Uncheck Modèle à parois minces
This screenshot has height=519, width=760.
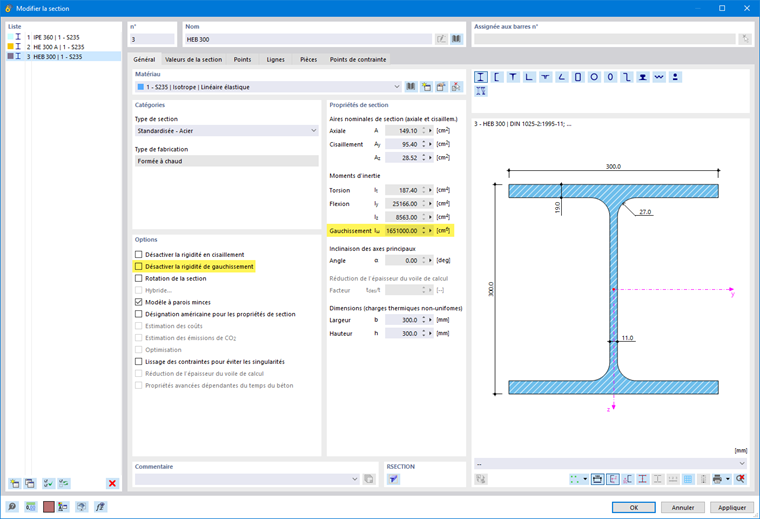pyautogui.click(x=139, y=302)
